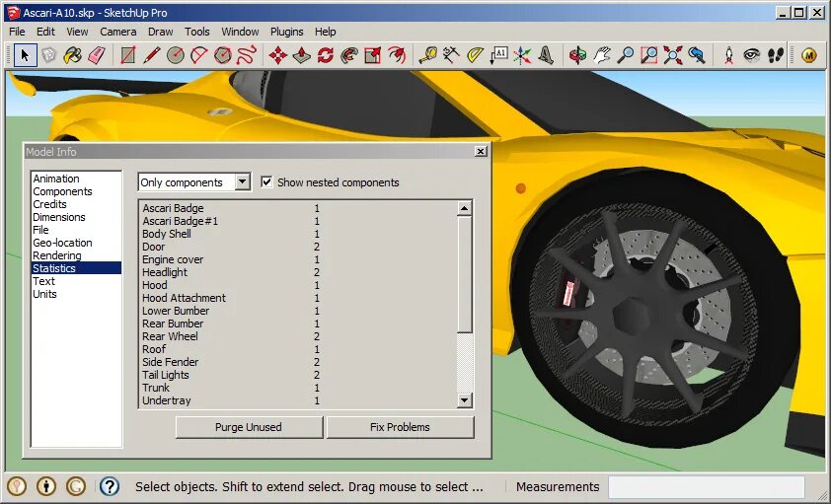
Task: Click the circled G status icon
Action: click(76, 486)
